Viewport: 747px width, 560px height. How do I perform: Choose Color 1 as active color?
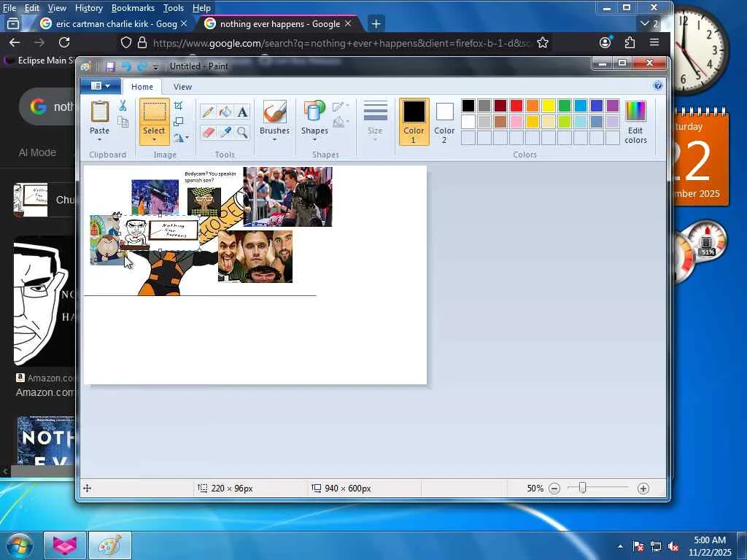point(414,122)
